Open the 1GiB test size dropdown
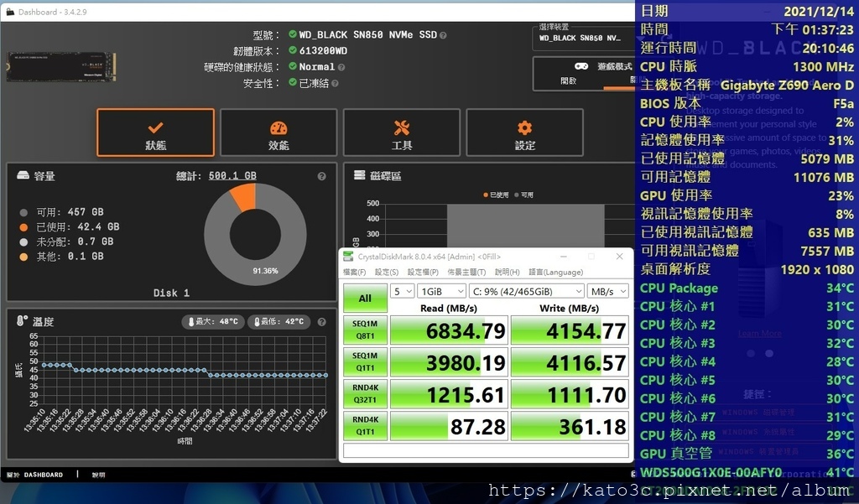 pos(441,292)
